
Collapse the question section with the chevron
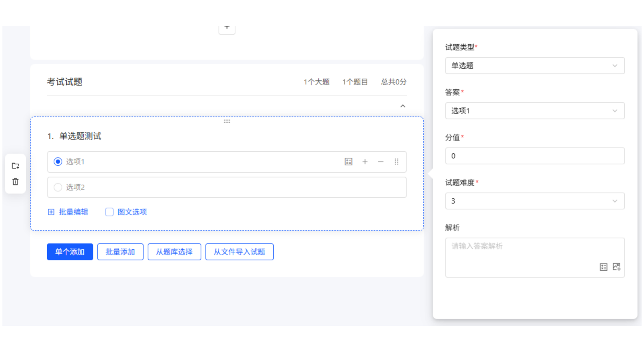(x=402, y=106)
